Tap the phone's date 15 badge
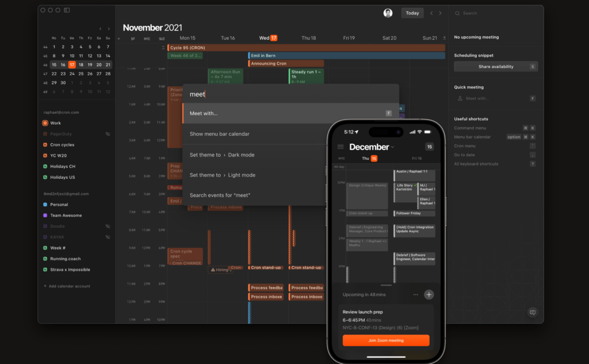Viewport: 589px width, 364px height. click(x=429, y=147)
